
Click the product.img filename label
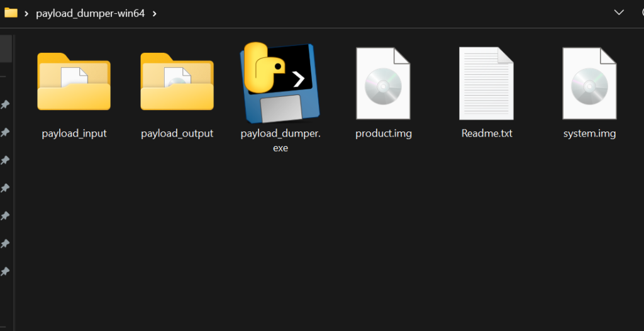(384, 133)
